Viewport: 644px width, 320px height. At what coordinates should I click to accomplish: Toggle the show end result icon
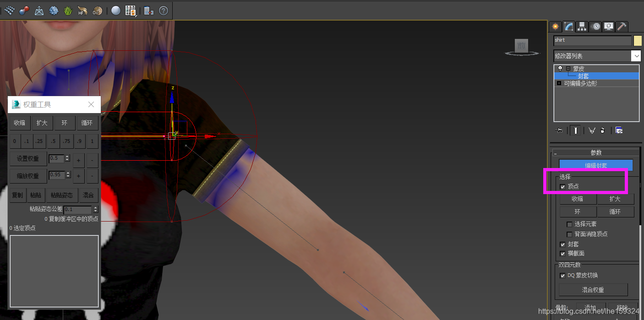[576, 130]
